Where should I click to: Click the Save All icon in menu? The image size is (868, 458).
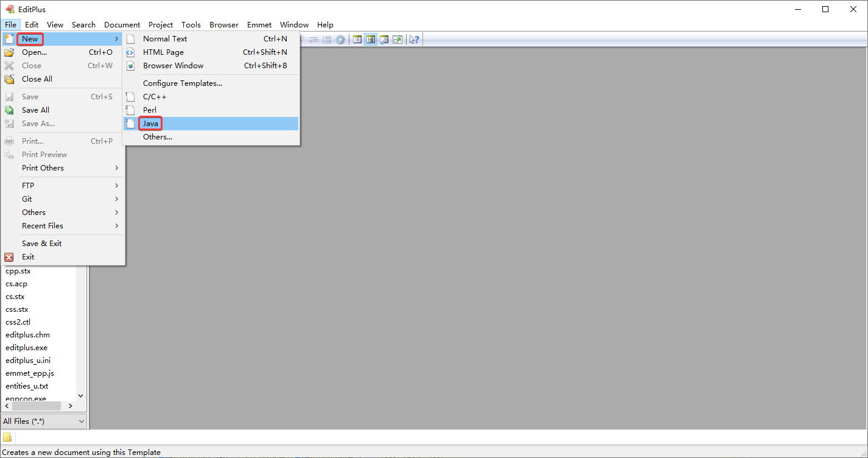[9, 110]
